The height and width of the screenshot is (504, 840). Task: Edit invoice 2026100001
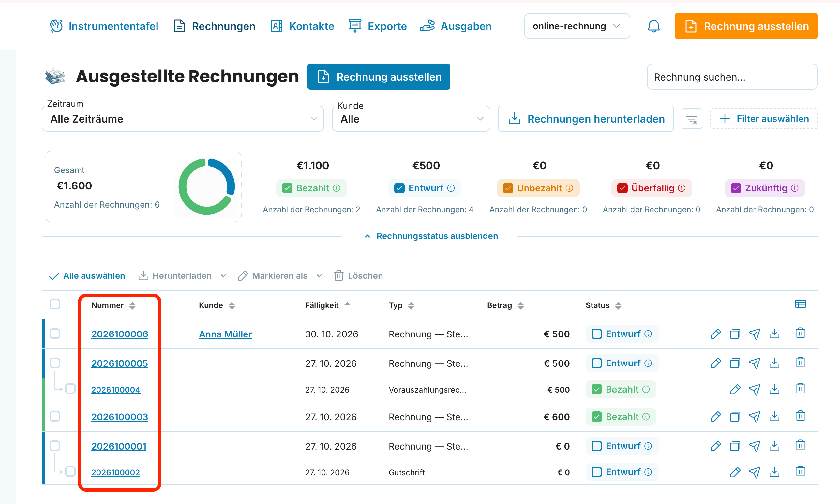(715, 446)
